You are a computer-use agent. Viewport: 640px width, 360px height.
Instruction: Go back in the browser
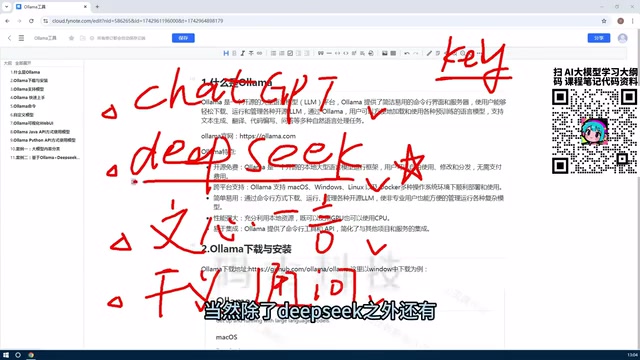click(x=7, y=21)
